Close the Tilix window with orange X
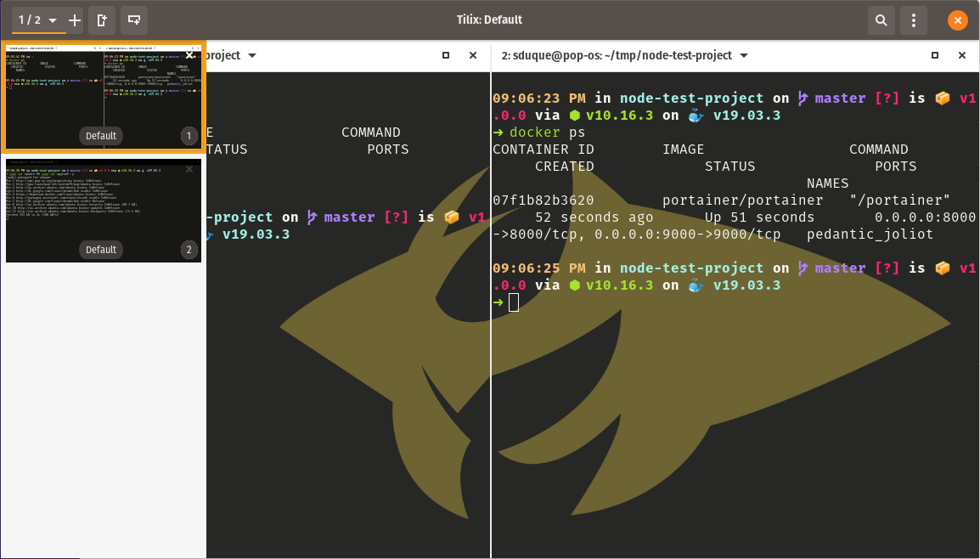This screenshot has height=559, width=980. [x=958, y=20]
